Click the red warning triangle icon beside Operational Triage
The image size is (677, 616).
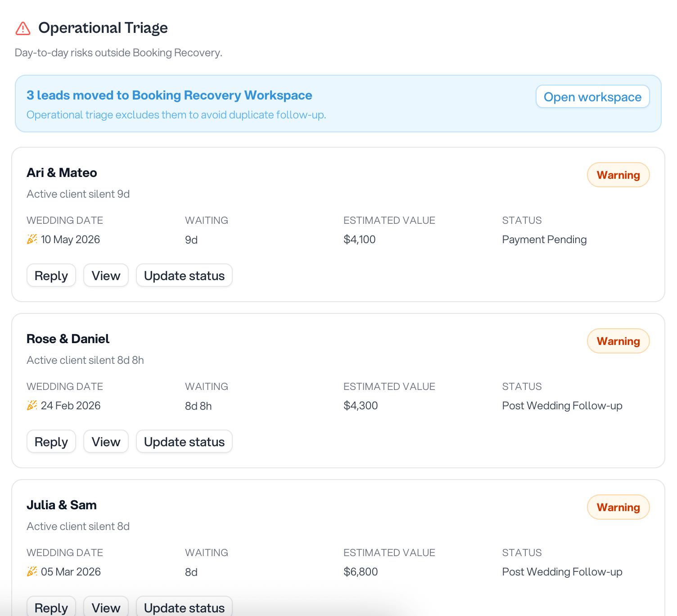[22, 28]
